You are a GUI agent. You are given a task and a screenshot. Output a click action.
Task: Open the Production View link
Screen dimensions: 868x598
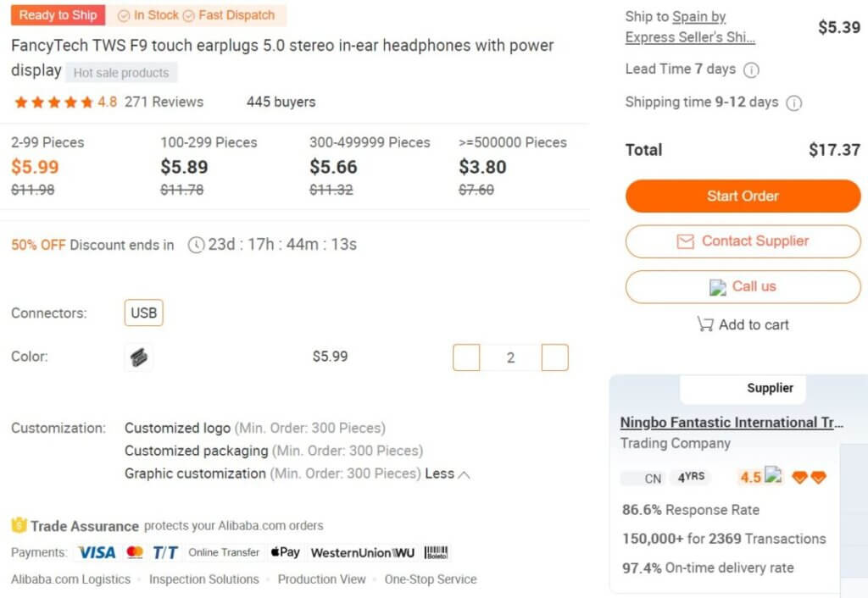click(321, 579)
